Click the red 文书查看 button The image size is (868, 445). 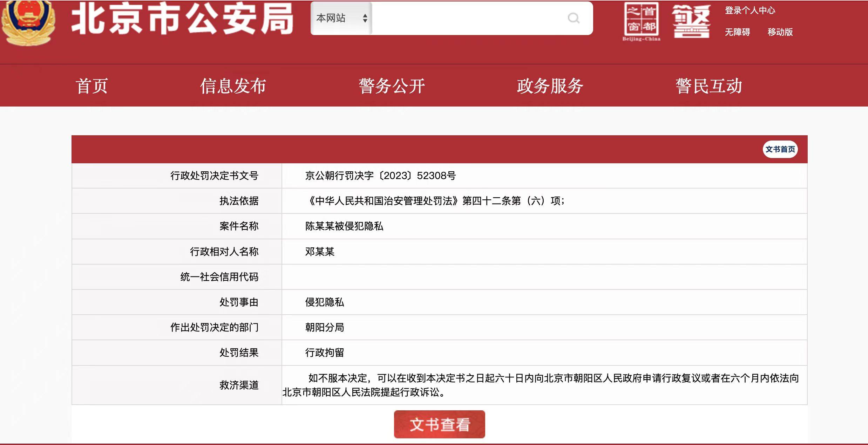(440, 424)
